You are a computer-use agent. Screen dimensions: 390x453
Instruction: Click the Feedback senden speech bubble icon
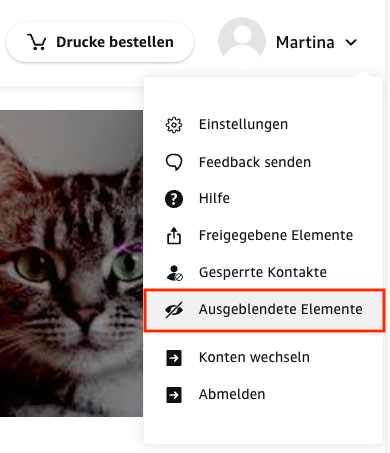(x=174, y=163)
